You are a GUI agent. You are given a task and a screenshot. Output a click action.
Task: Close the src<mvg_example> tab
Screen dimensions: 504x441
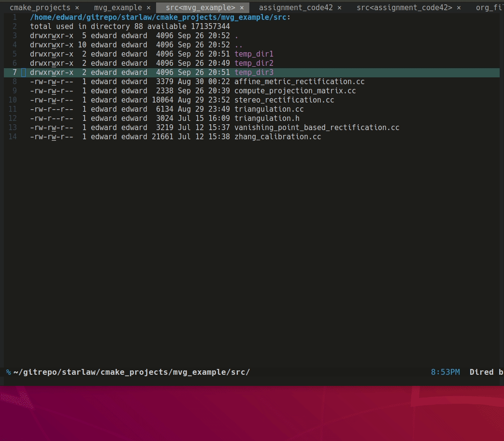(242, 8)
